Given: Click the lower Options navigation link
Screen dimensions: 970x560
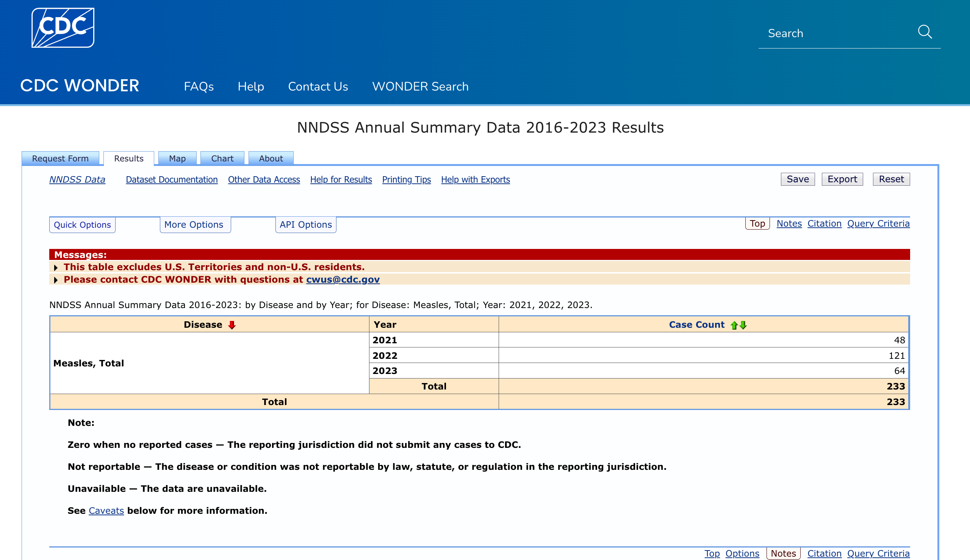Looking at the screenshot, I should click(742, 554).
